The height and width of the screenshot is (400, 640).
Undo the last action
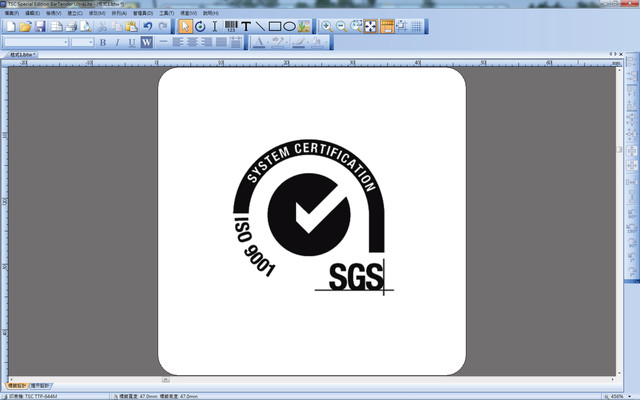(x=148, y=27)
